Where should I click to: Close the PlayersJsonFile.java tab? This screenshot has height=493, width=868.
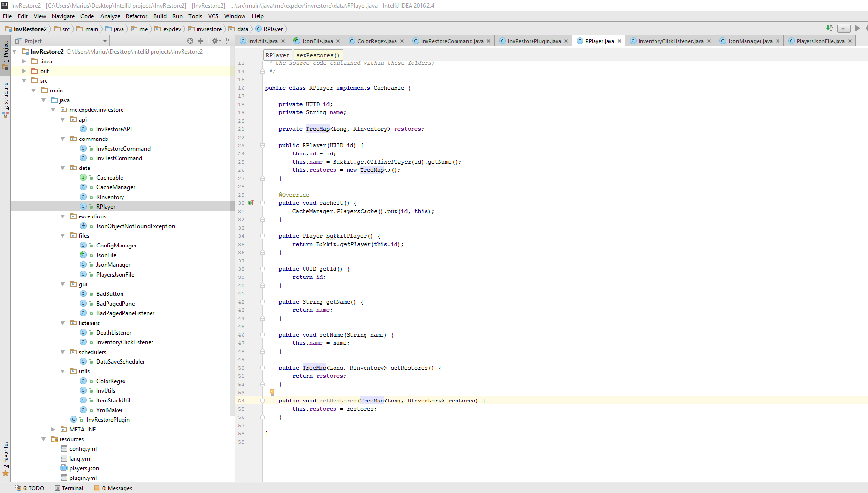coord(850,41)
